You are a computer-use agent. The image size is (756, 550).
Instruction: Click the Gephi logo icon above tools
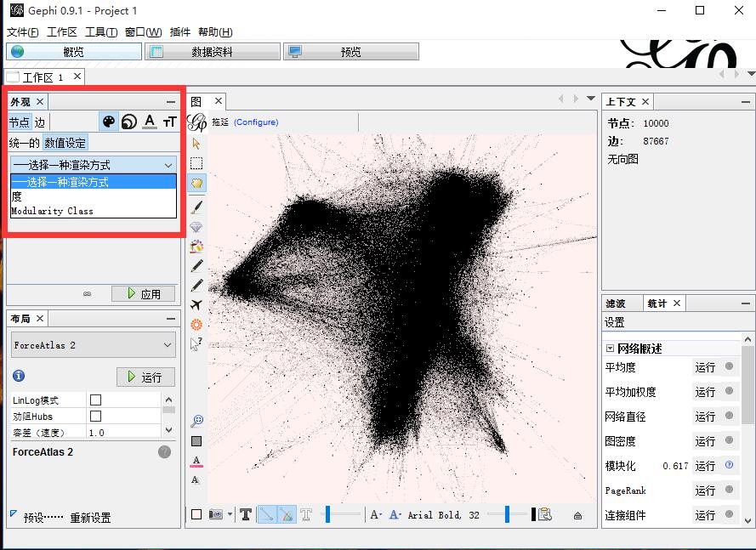click(196, 122)
